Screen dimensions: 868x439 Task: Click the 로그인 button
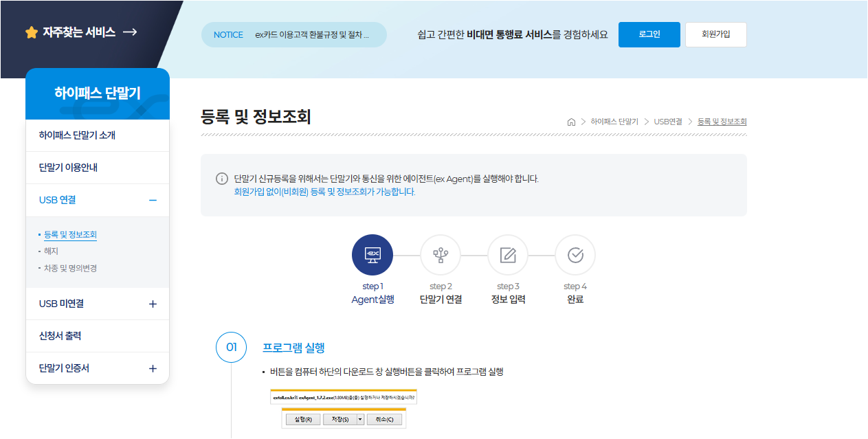click(648, 34)
